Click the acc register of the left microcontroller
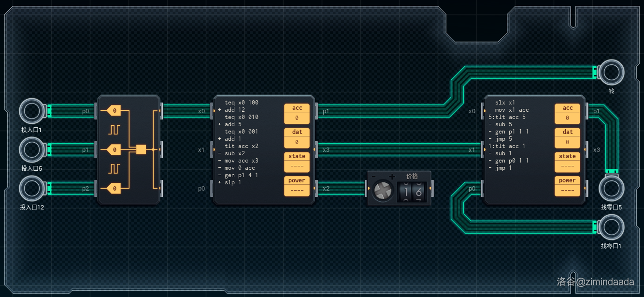This screenshot has height=297, width=644. pyautogui.click(x=297, y=113)
